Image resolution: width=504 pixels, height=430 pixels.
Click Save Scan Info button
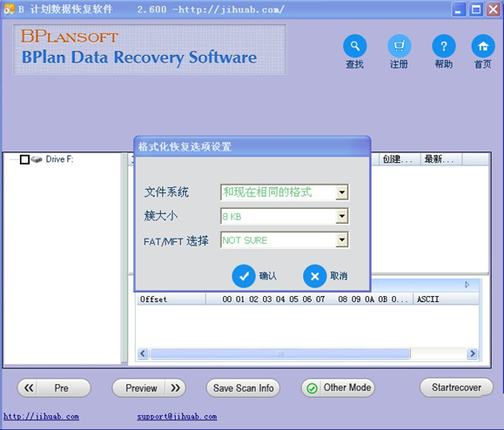click(x=243, y=388)
